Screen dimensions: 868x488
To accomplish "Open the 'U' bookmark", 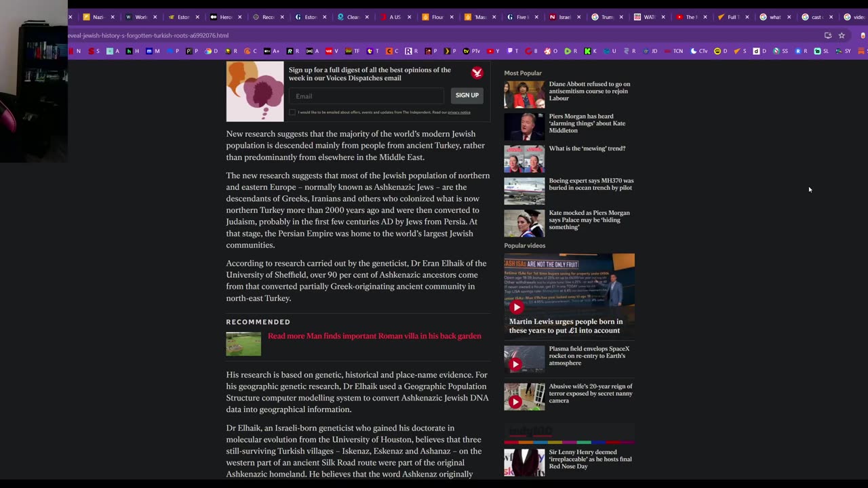I will point(610,51).
